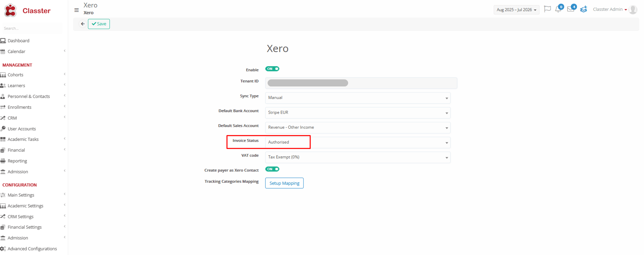Click the Classter logo icon
The image size is (644, 255).
11,11
